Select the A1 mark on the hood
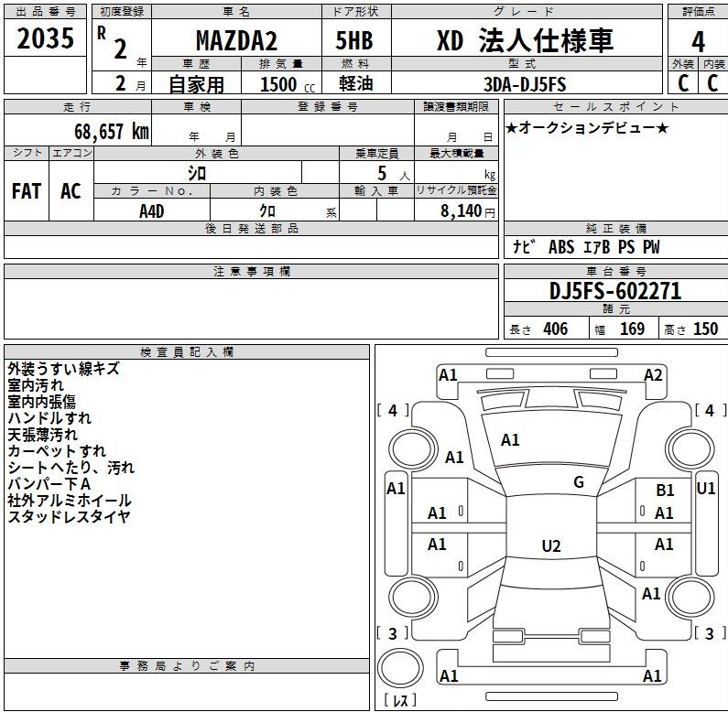728x712 pixels. (x=510, y=440)
